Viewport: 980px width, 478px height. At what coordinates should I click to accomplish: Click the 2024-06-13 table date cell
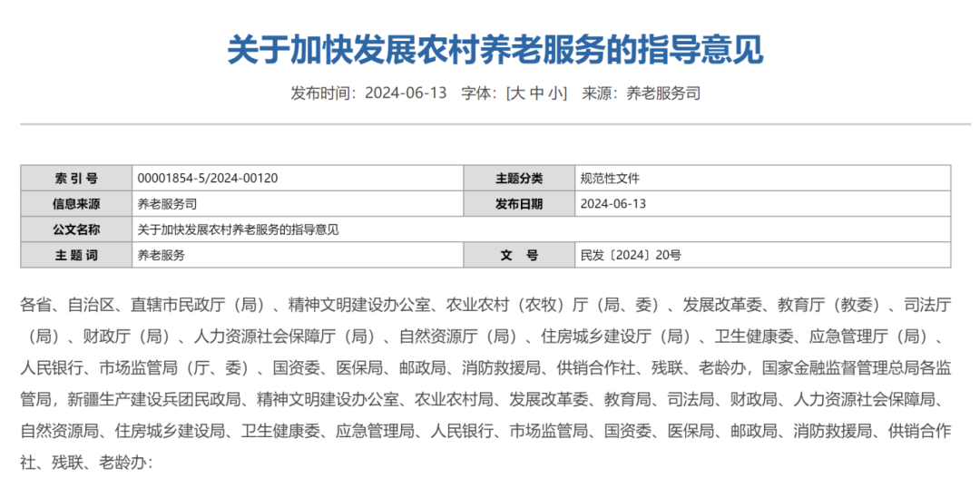[x=763, y=204]
